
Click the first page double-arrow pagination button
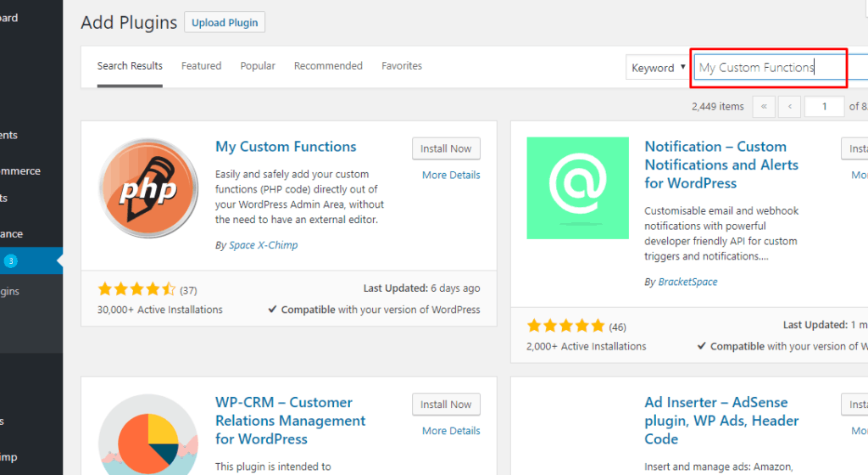[764, 106]
